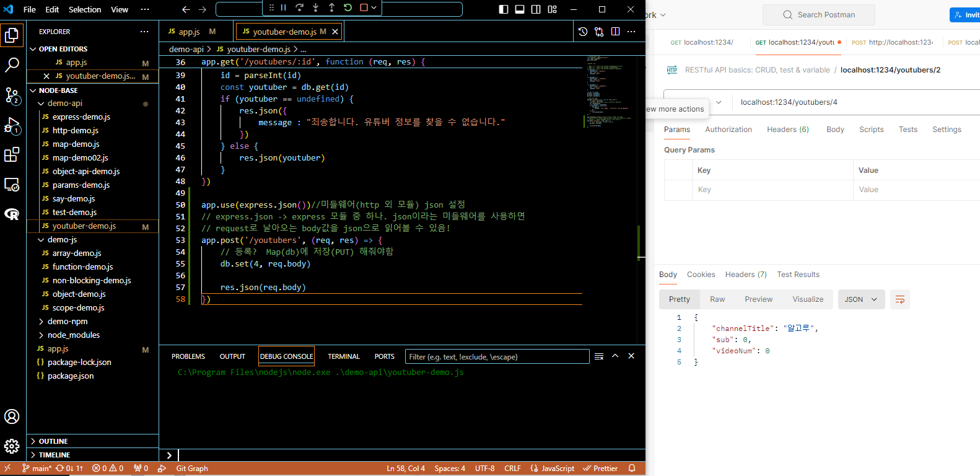The width and height of the screenshot is (980, 476).
Task: Toggle the primary side bar layout
Action: click(504, 9)
